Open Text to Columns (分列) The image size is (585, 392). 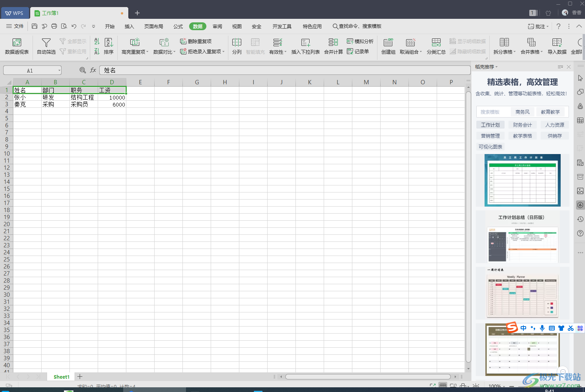[x=237, y=46]
